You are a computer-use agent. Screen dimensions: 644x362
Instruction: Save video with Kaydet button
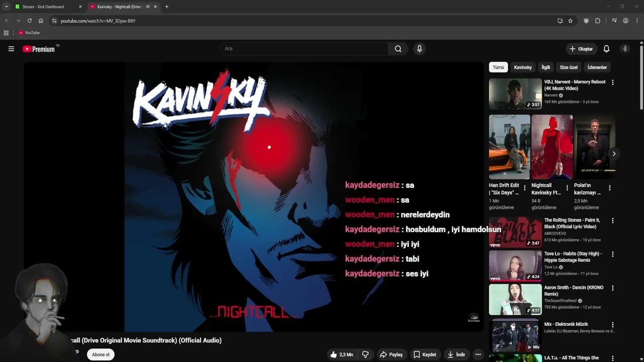(x=425, y=354)
